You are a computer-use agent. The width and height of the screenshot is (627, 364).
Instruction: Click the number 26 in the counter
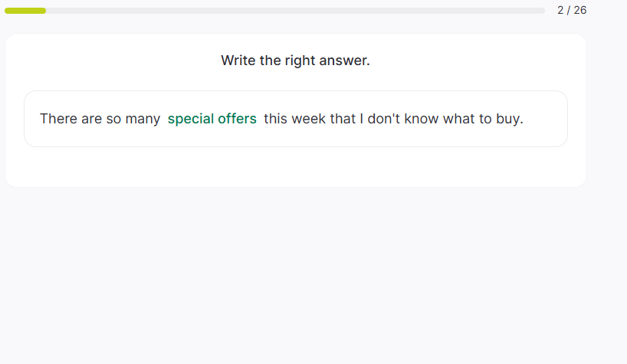[580, 10]
